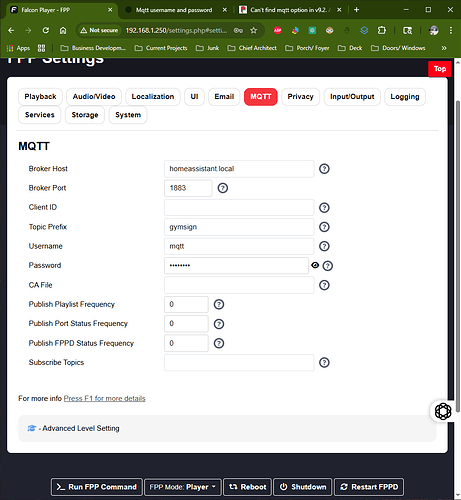Open help for Broker Host field
Screen dimensions: 461x500
click(x=324, y=169)
